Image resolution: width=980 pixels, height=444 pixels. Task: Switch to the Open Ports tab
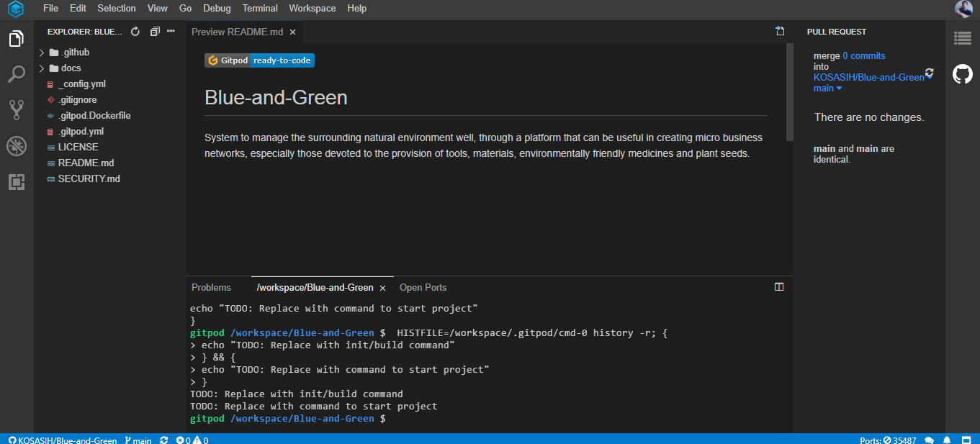(423, 287)
